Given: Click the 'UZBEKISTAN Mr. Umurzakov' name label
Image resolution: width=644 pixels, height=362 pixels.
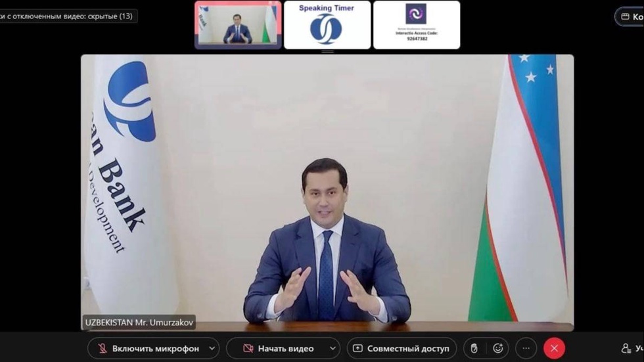Looking at the screenshot, I should point(139,323).
